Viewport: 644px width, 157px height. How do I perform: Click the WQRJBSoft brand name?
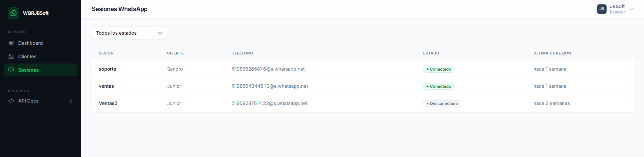36,13
